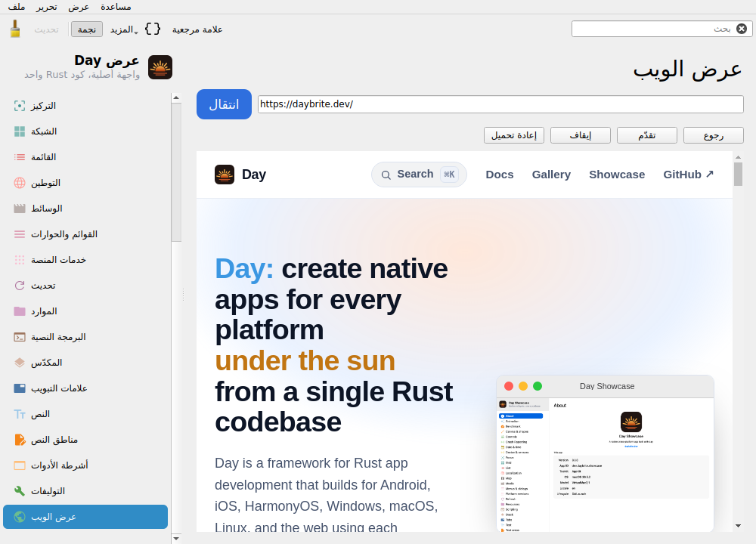Viewport: 756px width, 544px height.
Task: Open the أشرطة الأدوات toolbar icon
Action: pyautogui.click(x=20, y=465)
